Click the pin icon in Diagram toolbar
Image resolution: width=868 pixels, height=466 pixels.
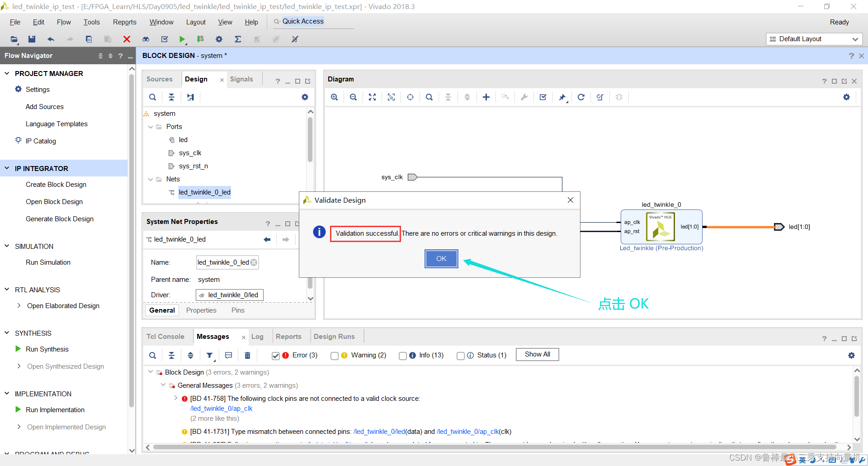click(x=562, y=97)
